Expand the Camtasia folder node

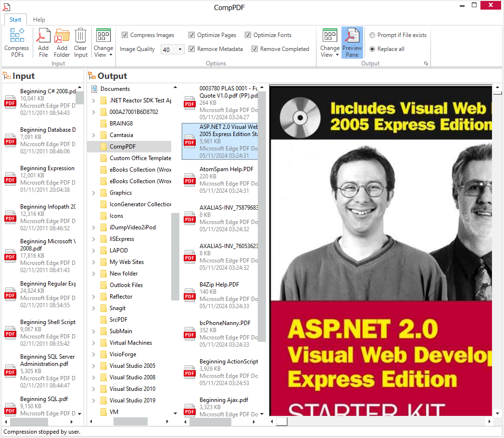[x=94, y=135]
